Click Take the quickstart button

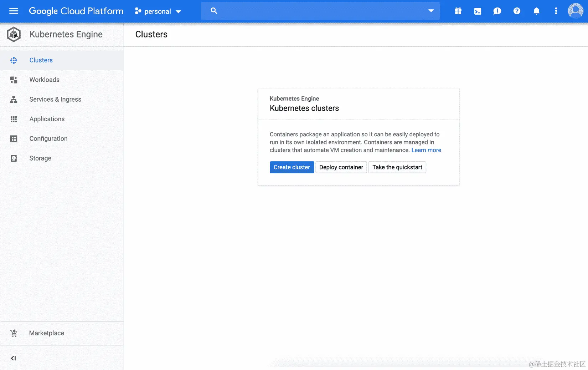[397, 167]
